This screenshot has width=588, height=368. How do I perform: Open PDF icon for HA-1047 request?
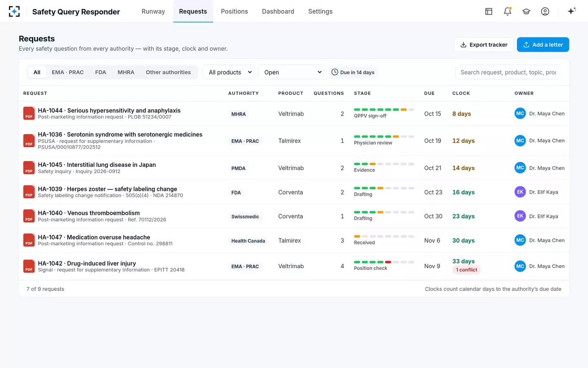click(29, 240)
